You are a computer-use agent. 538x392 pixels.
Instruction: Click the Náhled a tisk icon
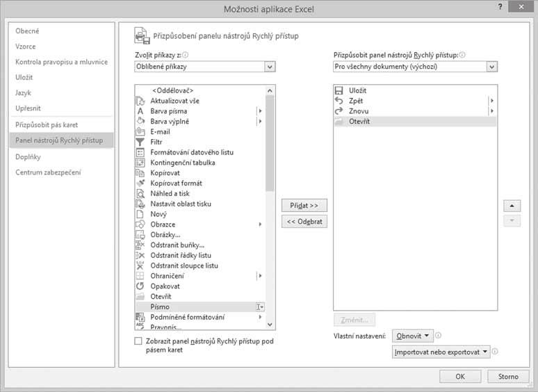tap(140, 193)
